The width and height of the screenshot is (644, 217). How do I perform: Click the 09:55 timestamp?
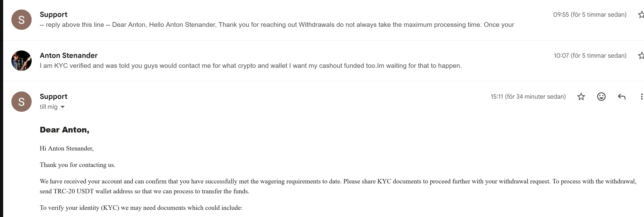590,15
